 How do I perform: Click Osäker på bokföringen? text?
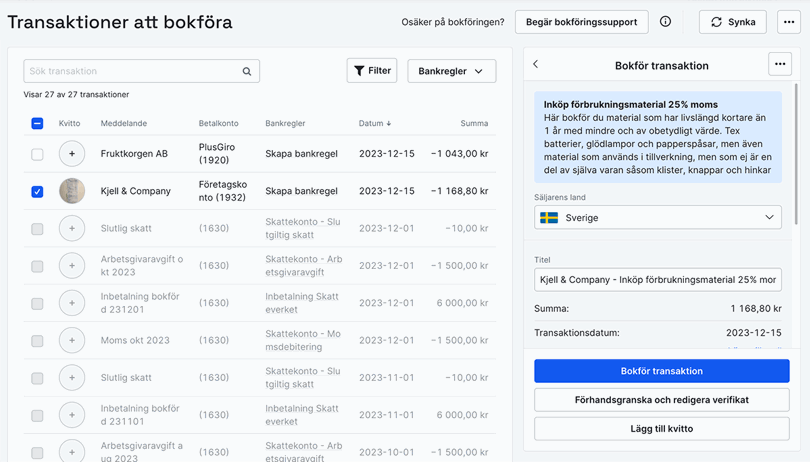click(x=453, y=22)
